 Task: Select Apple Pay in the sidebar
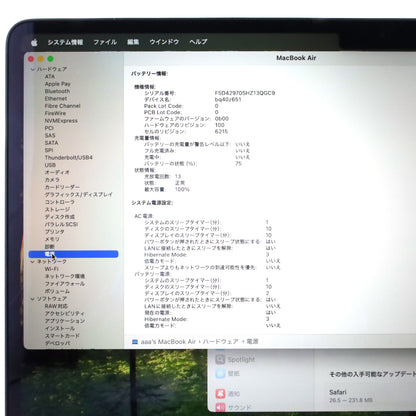pos(58,84)
